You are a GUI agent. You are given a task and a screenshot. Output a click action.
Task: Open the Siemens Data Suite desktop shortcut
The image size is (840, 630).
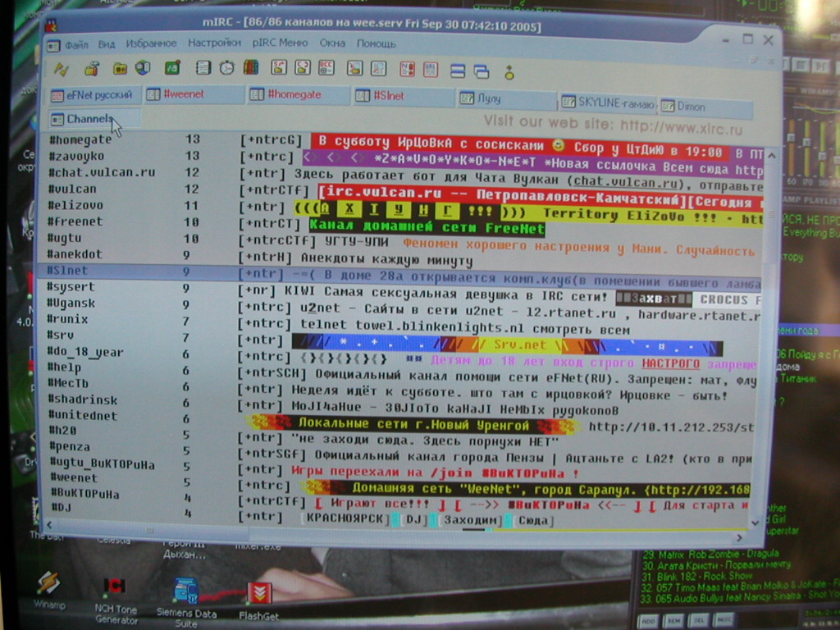click(186, 603)
